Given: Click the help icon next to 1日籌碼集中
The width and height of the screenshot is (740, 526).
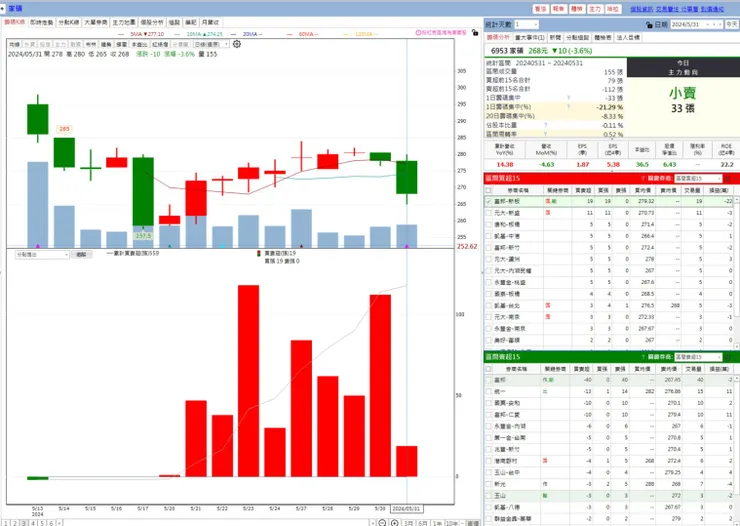Looking at the screenshot, I should point(568,98).
